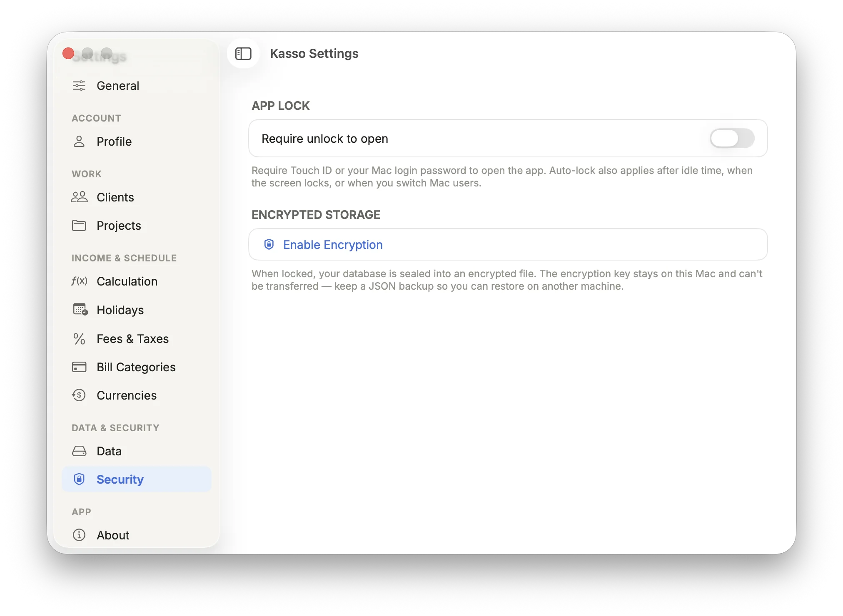Go to Calculation settings

(x=137, y=281)
